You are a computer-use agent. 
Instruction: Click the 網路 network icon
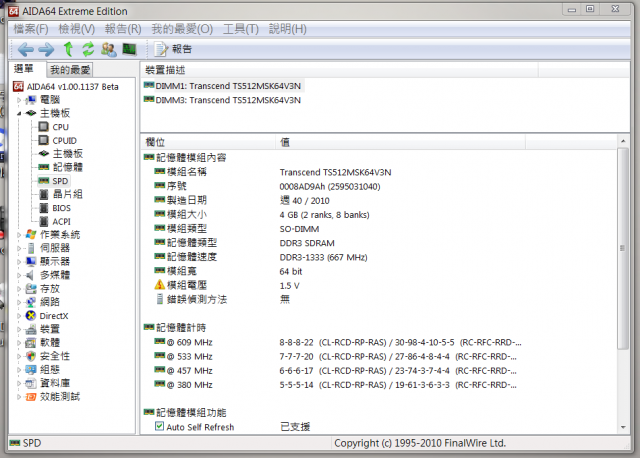pos(31,302)
